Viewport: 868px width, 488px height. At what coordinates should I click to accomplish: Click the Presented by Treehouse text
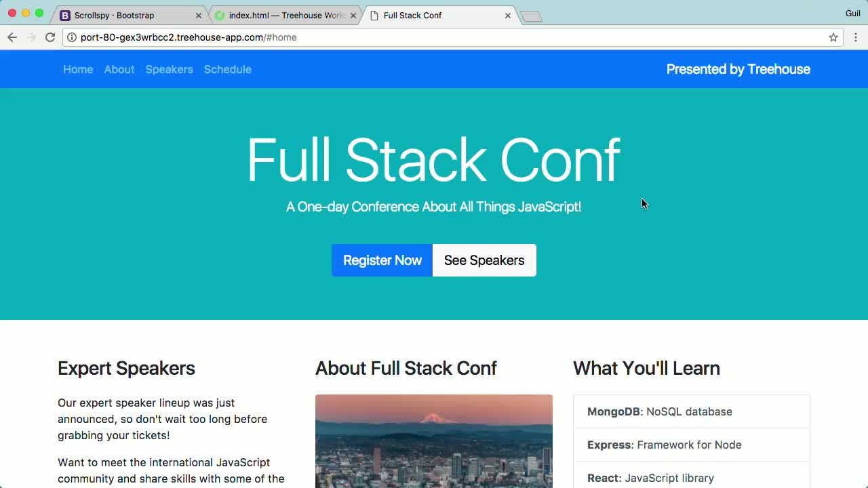click(738, 69)
